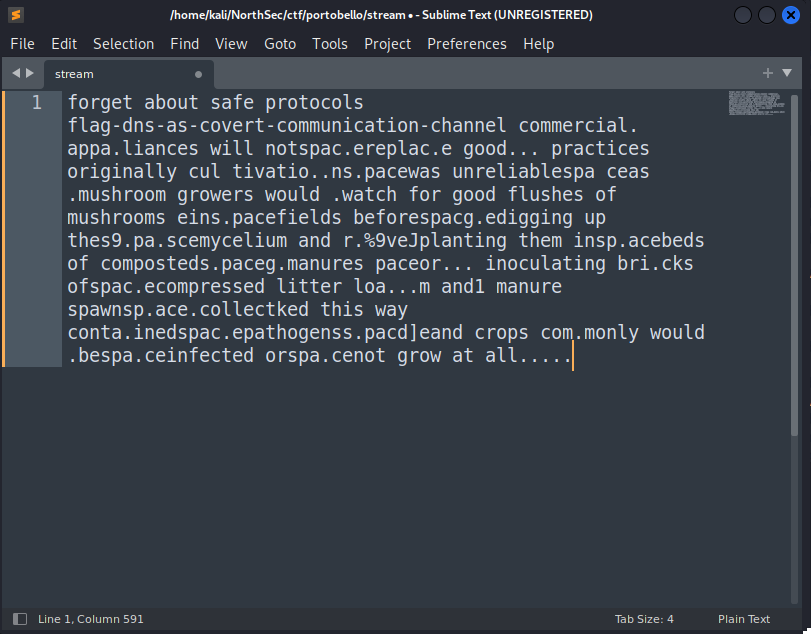811x634 pixels.
Task: Open the File menu
Action: pos(22,44)
